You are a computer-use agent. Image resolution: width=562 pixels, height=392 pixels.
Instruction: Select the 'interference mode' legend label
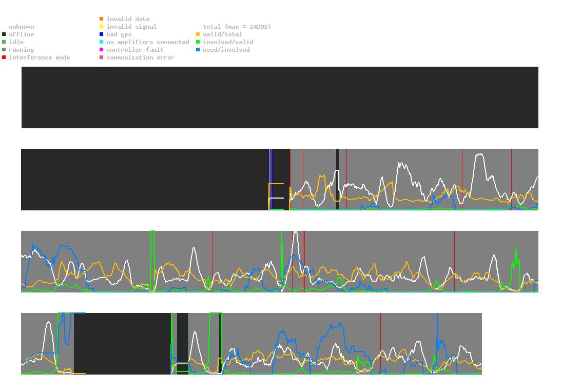coord(40,57)
